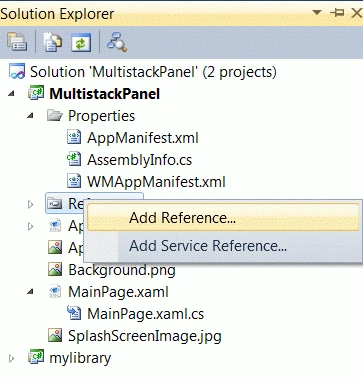Collapse the MainPage.xaml node
Viewport: 363px width, 381px height.
click(x=31, y=292)
